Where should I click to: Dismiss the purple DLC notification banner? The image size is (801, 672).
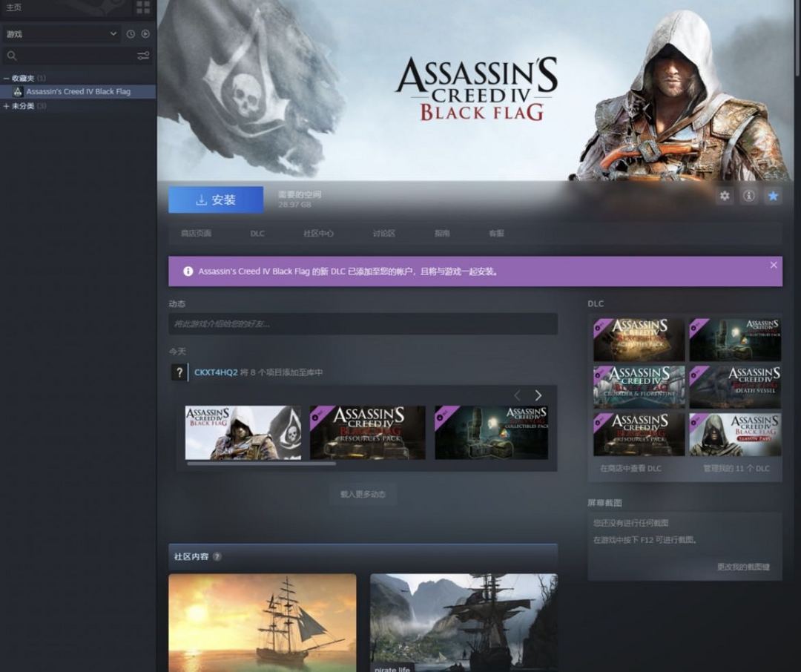[x=774, y=265]
